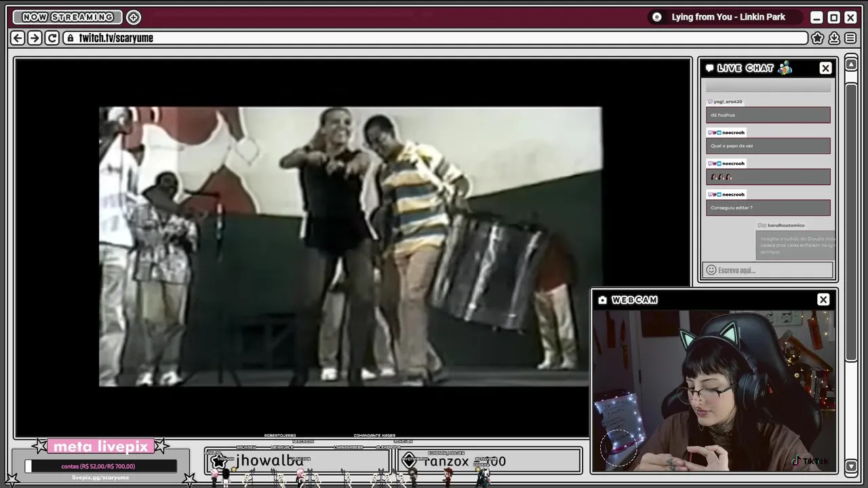Reload the page with the refresh icon
868x488 pixels.
coord(52,38)
